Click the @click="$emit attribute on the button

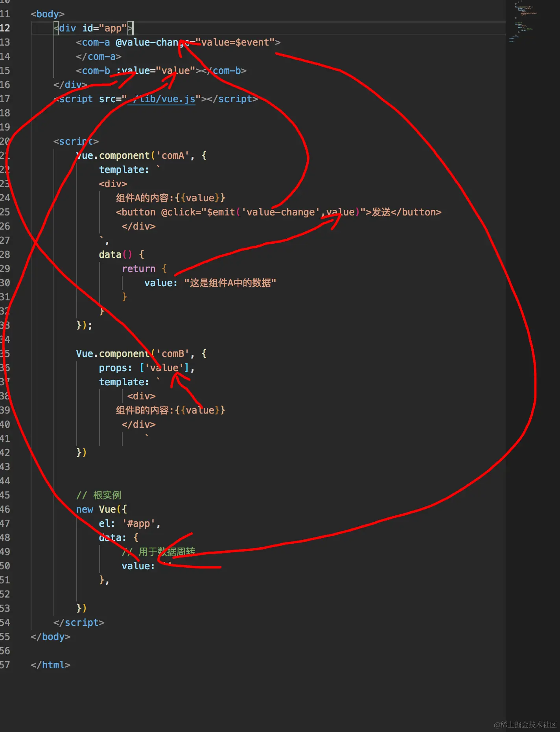(198, 212)
